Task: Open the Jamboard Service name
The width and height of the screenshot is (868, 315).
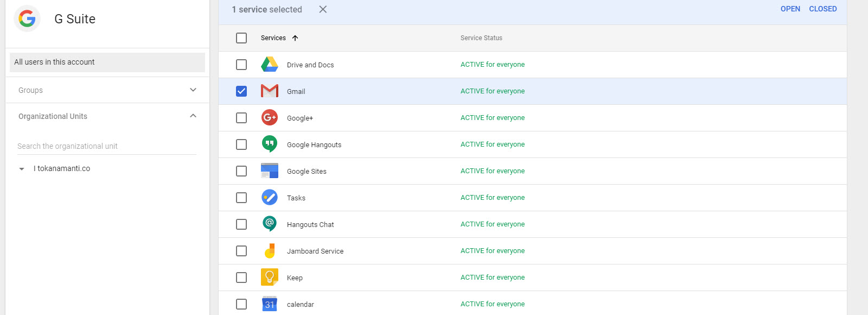Action: (x=315, y=251)
